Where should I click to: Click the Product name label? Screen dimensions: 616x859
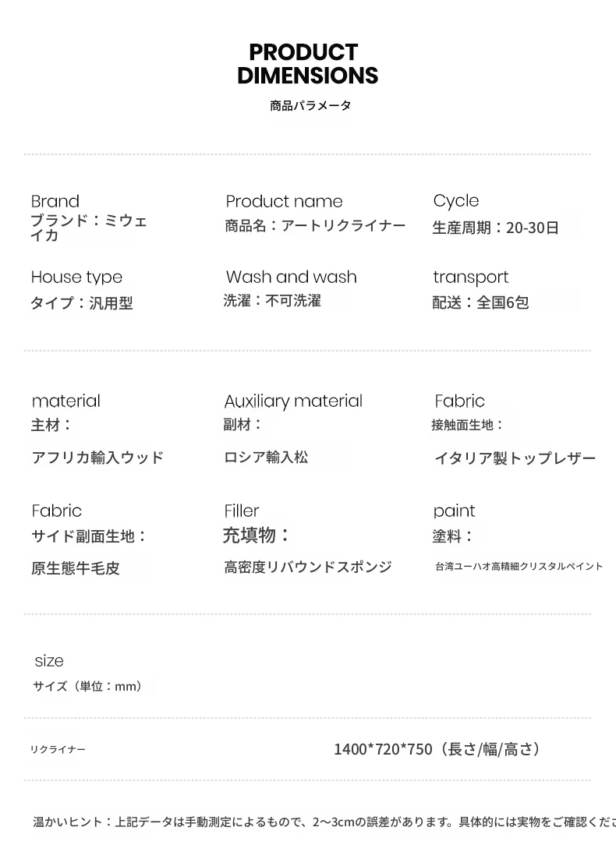point(284,201)
